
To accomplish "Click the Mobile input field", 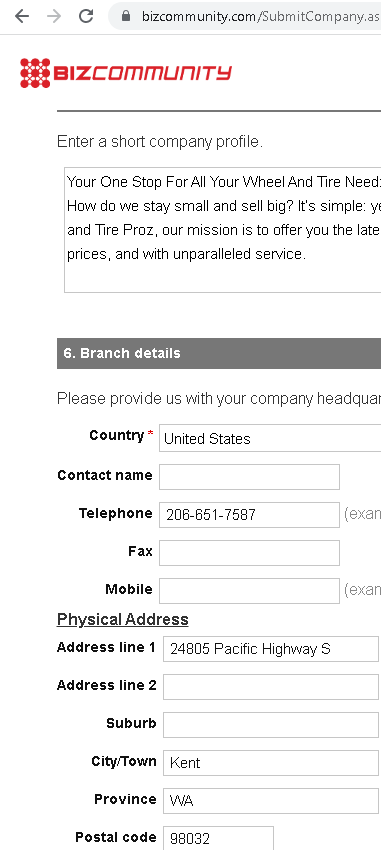I will [x=249, y=591].
